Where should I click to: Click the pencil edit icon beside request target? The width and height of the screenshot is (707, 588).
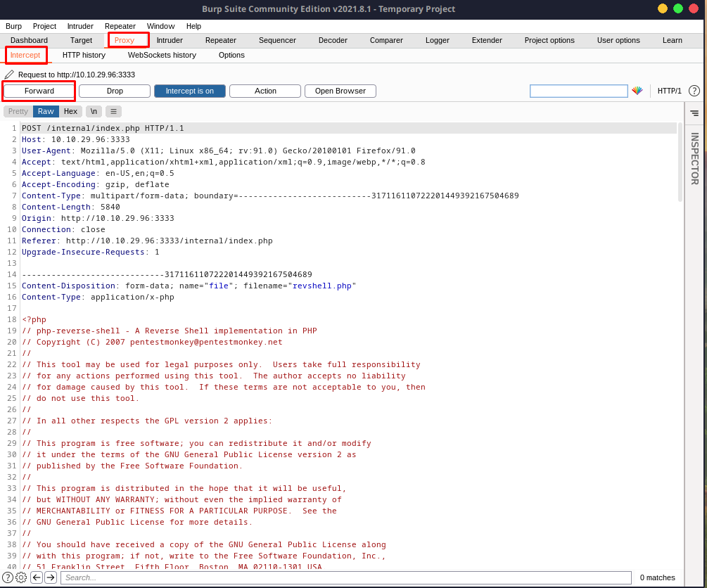tap(9, 75)
